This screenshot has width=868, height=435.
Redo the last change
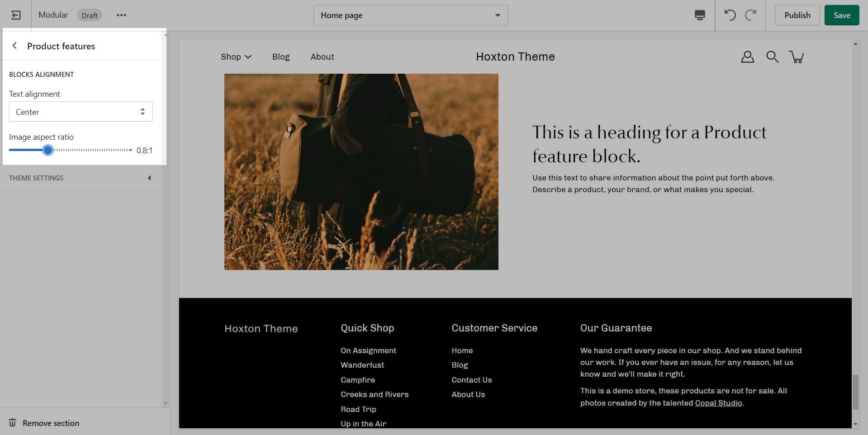pos(751,15)
